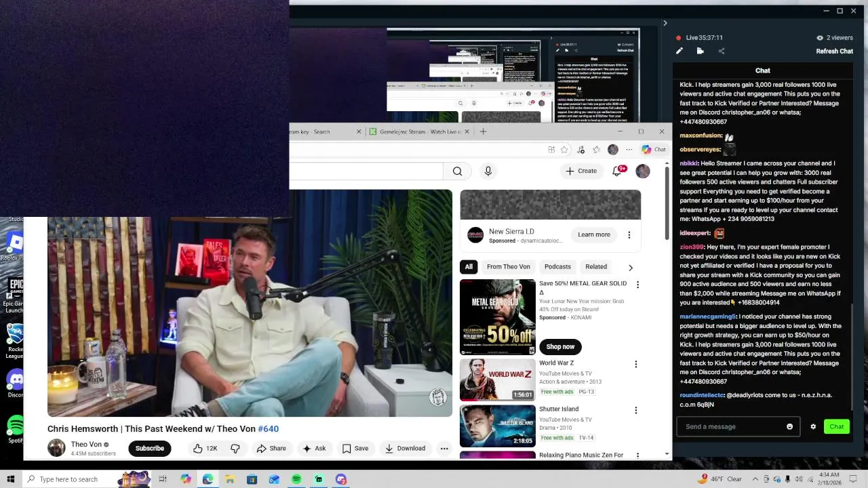Click camera icon in stream dashboard
The image size is (868, 488).
[x=701, y=51]
